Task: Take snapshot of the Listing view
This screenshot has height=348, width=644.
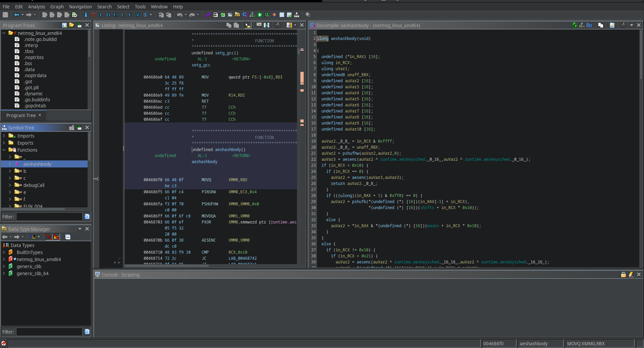Action: [x=278, y=25]
